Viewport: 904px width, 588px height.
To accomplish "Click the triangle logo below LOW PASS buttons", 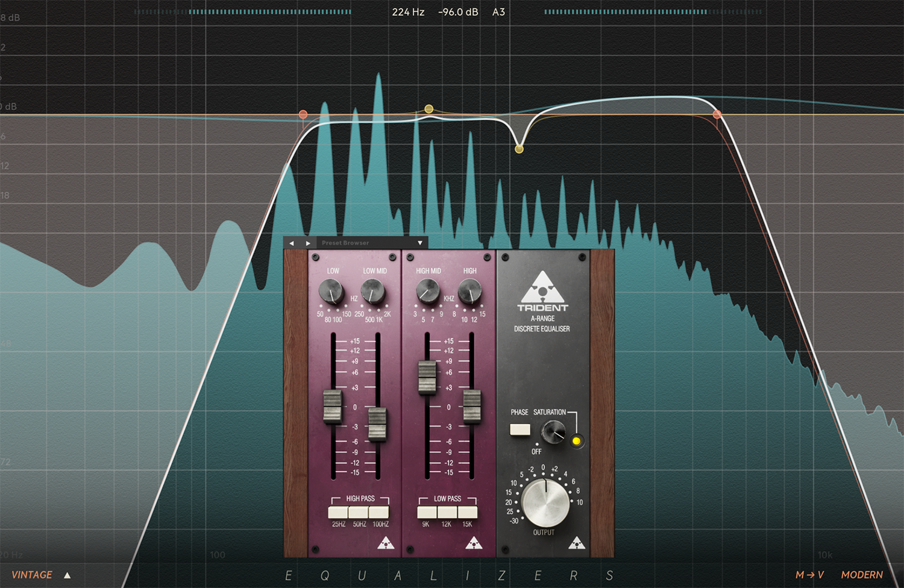I will click(x=474, y=543).
